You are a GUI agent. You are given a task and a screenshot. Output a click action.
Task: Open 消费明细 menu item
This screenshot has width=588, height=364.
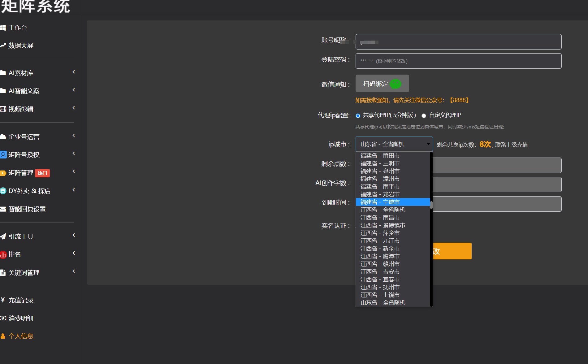click(x=21, y=318)
